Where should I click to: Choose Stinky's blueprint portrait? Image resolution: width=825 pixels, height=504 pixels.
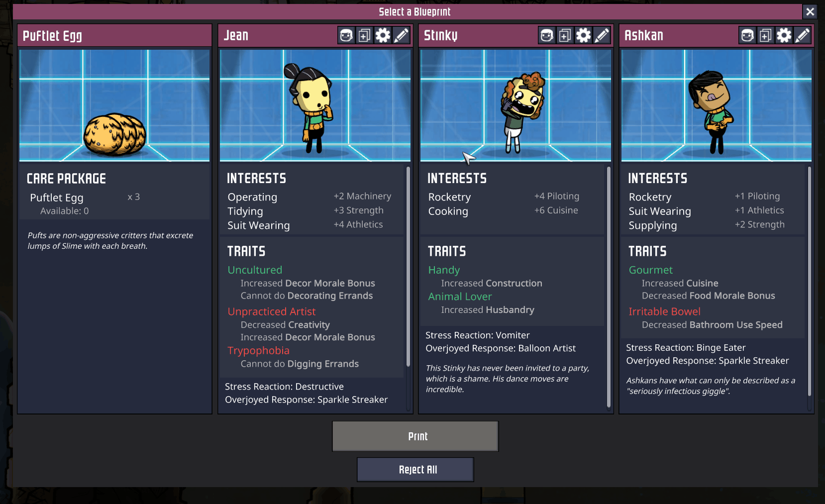coord(516,105)
